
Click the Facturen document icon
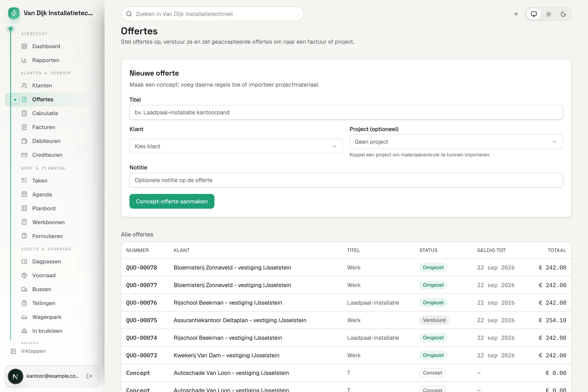click(x=24, y=127)
